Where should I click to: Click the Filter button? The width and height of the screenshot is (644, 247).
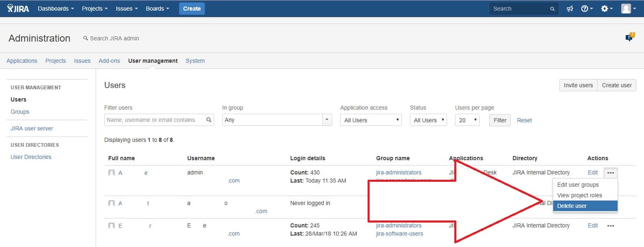[500, 120]
